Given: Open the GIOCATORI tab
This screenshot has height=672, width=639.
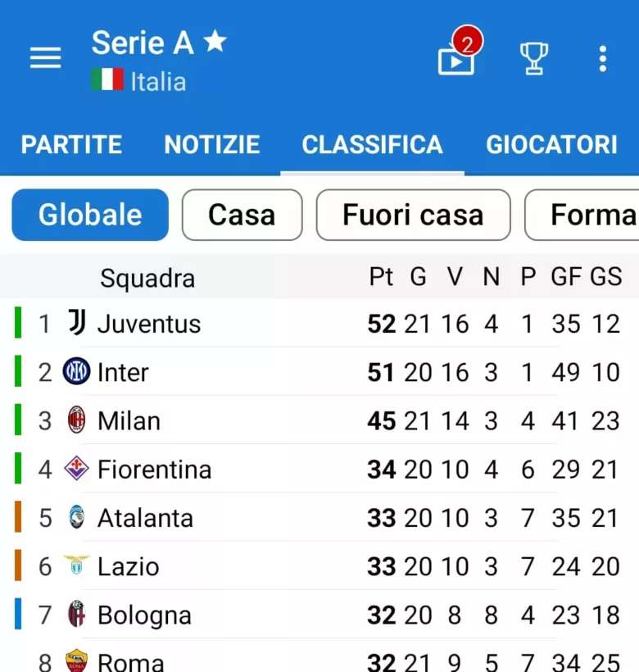Looking at the screenshot, I should point(551,145).
